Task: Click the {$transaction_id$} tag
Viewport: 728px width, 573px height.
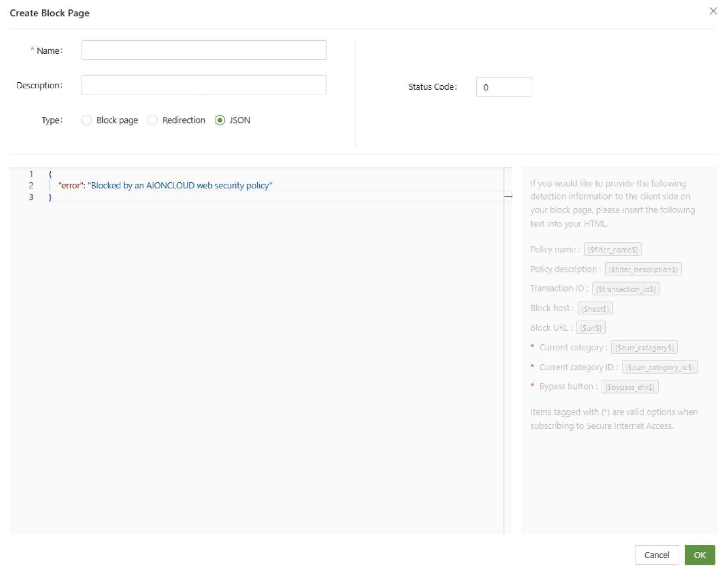Action: pyautogui.click(x=626, y=289)
